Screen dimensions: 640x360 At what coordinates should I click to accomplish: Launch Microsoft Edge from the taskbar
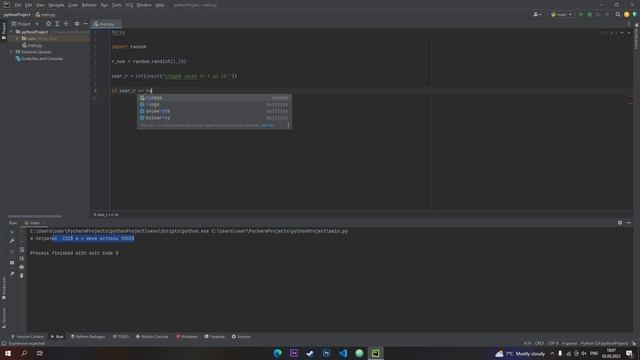click(x=278, y=353)
